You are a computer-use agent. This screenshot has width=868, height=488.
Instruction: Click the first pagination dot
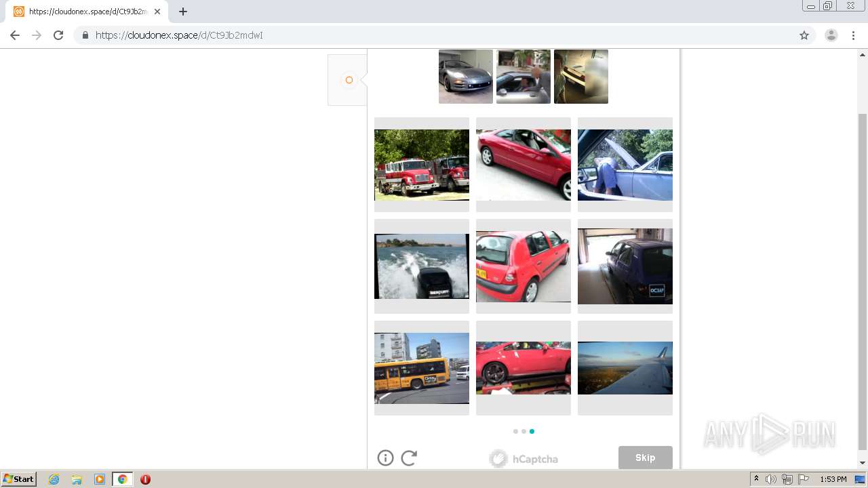pyautogui.click(x=515, y=431)
